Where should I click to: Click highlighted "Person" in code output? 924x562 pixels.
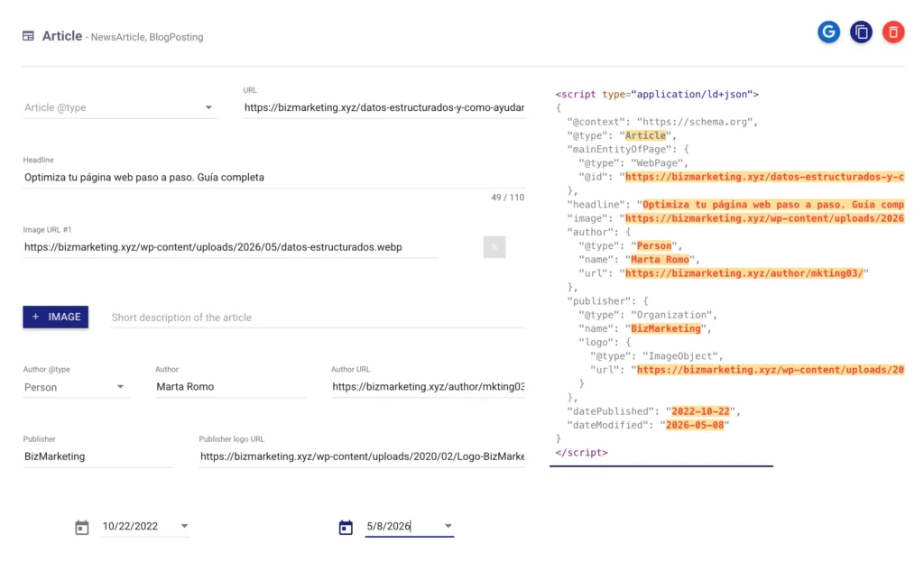click(654, 245)
